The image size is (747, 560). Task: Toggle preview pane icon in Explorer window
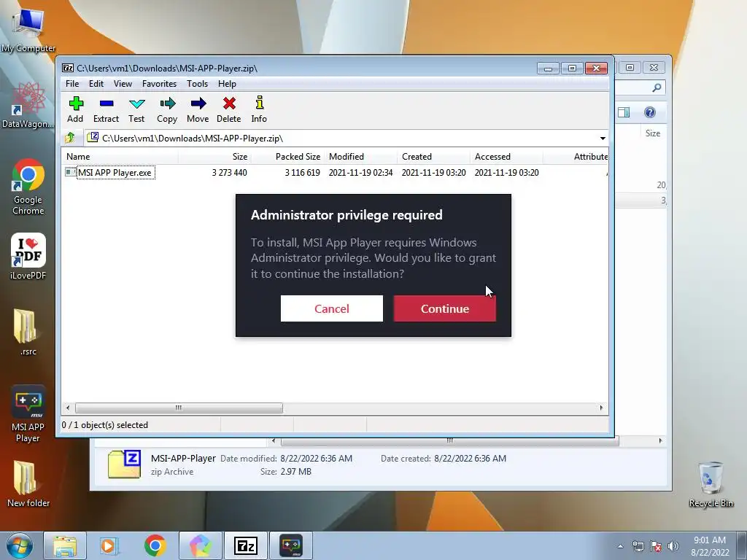(624, 112)
